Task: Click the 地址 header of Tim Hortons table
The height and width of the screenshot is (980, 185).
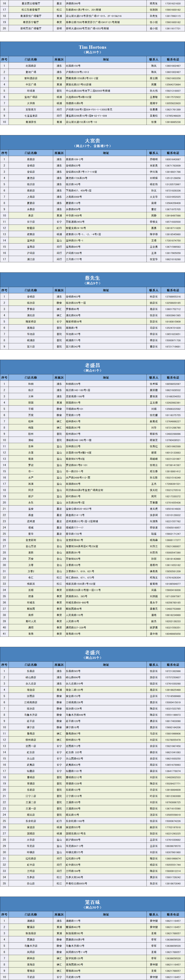Action: click(106, 59)
